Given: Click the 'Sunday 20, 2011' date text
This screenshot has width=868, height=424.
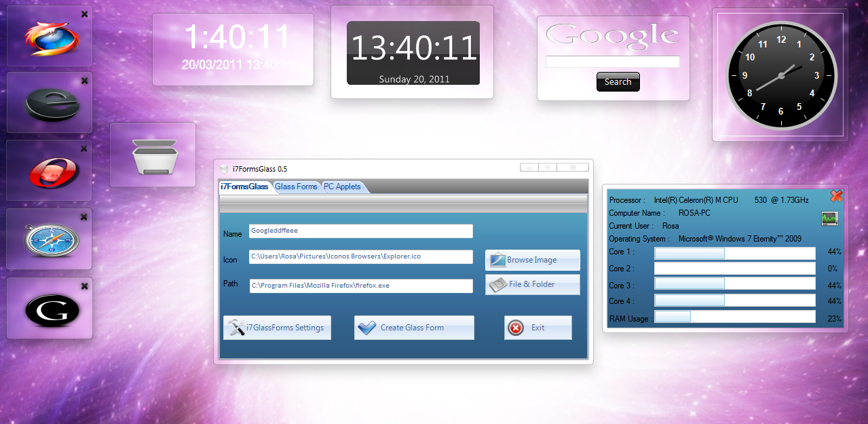Looking at the screenshot, I should (414, 79).
